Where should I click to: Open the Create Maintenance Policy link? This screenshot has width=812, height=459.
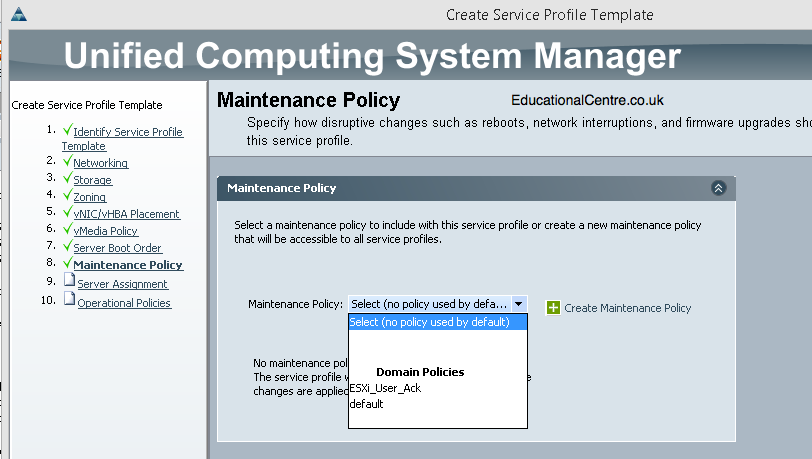pos(628,308)
